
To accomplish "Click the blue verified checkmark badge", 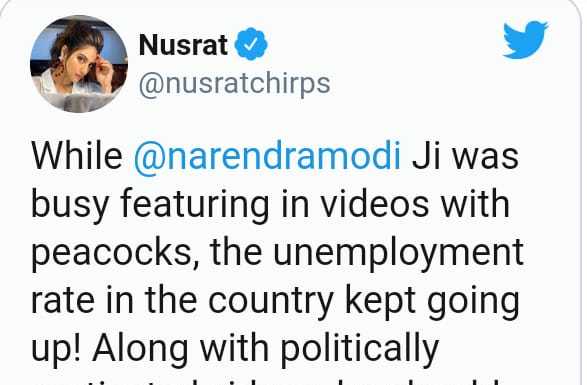I will (x=251, y=44).
